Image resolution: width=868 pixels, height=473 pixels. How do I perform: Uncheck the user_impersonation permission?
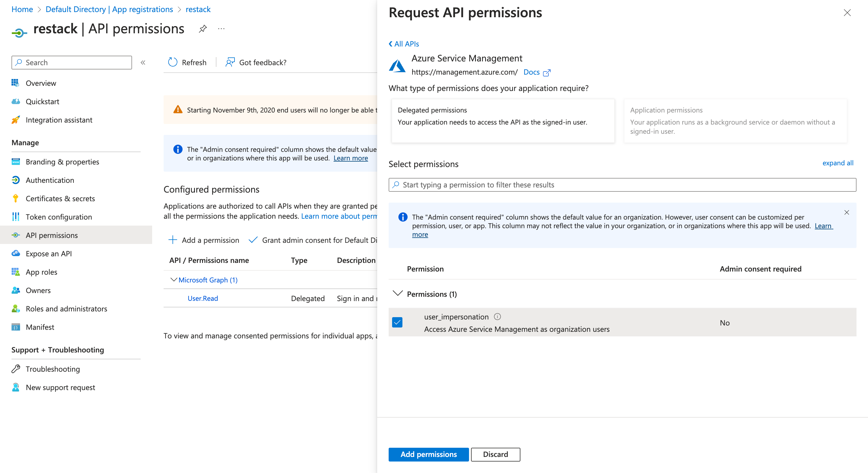[398, 322]
